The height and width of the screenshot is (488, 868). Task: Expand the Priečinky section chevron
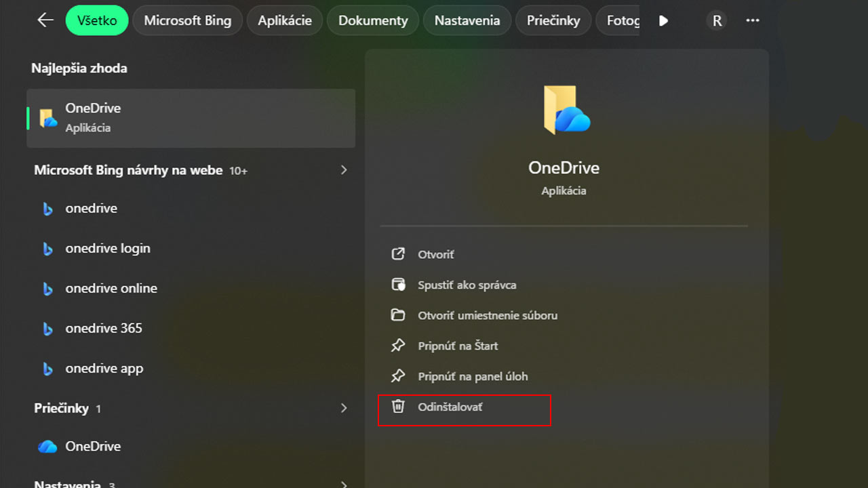pyautogui.click(x=344, y=408)
